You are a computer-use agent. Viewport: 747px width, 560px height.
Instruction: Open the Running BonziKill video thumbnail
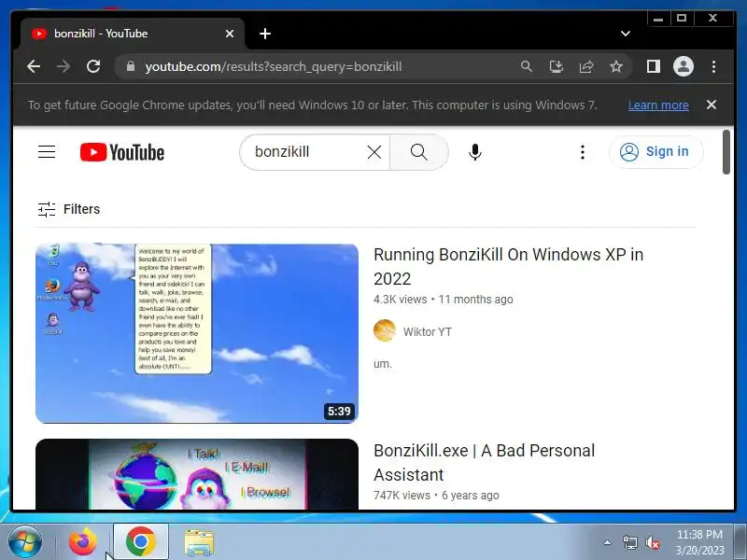197,333
